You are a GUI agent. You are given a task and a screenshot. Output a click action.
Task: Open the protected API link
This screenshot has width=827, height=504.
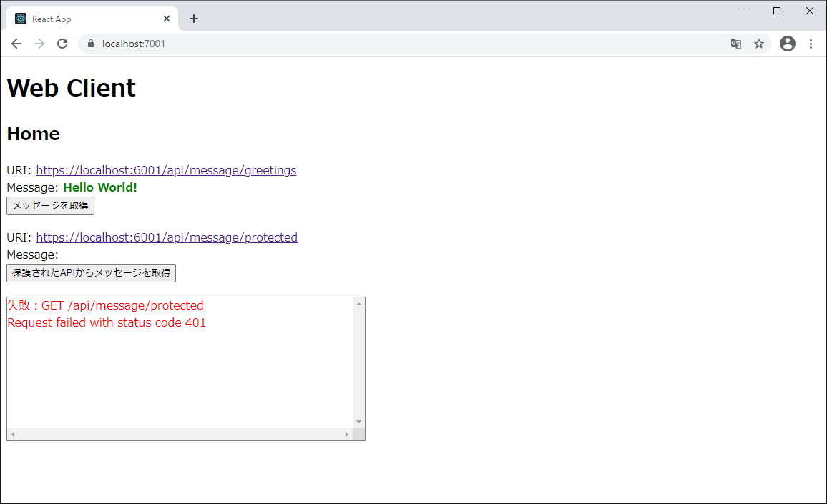coord(167,237)
